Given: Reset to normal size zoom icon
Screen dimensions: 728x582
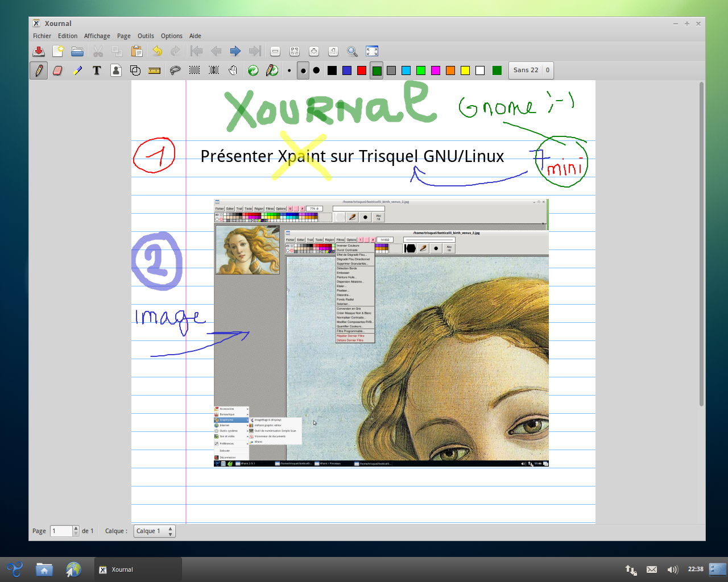Looking at the screenshot, I should tap(333, 51).
